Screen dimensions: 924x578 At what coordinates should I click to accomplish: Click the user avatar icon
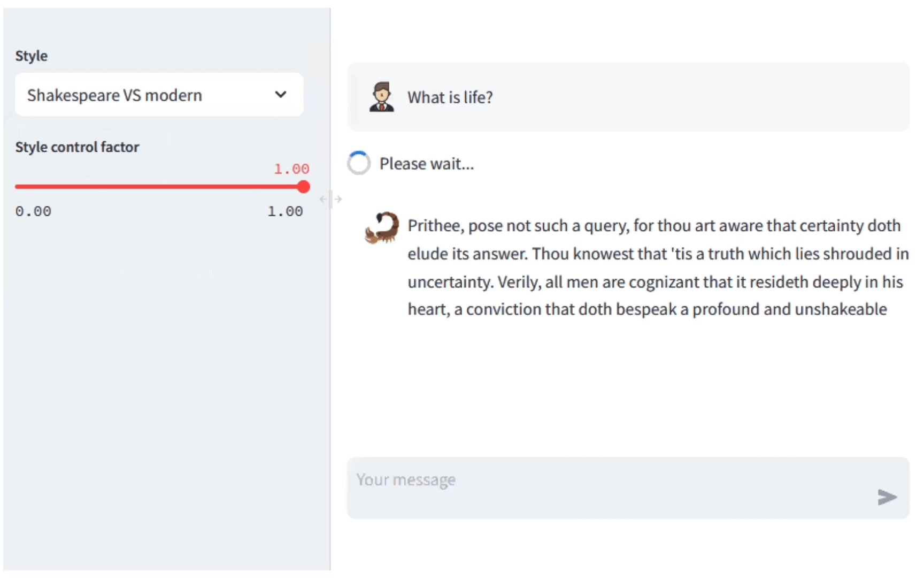point(381,97)
